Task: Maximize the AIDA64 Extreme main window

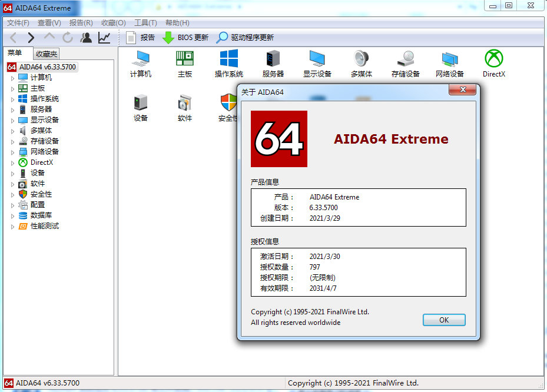Action: [x=509, y=6]
